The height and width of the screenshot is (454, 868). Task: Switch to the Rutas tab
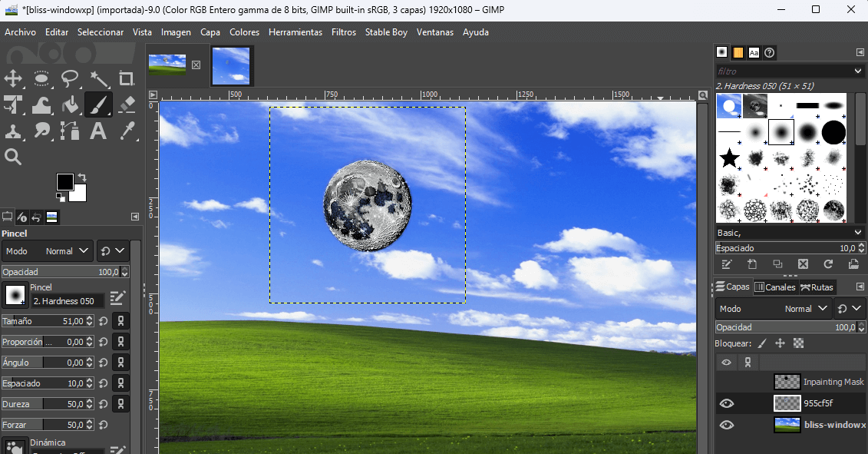[817, 287]
